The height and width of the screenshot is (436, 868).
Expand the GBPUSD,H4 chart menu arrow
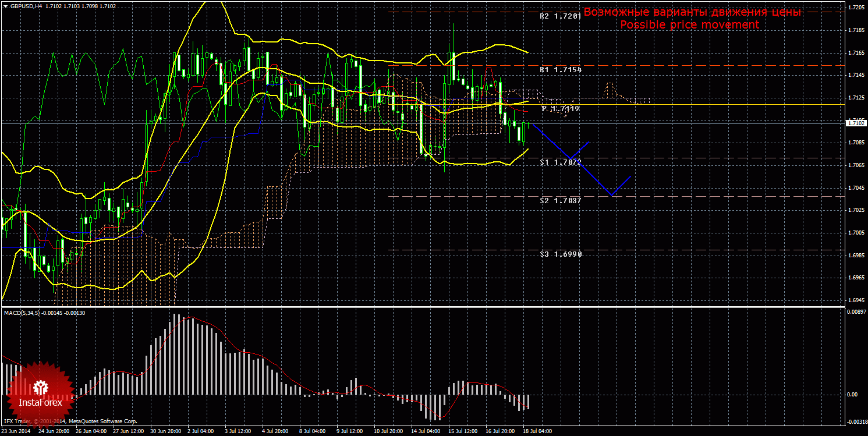coord(5,5)
